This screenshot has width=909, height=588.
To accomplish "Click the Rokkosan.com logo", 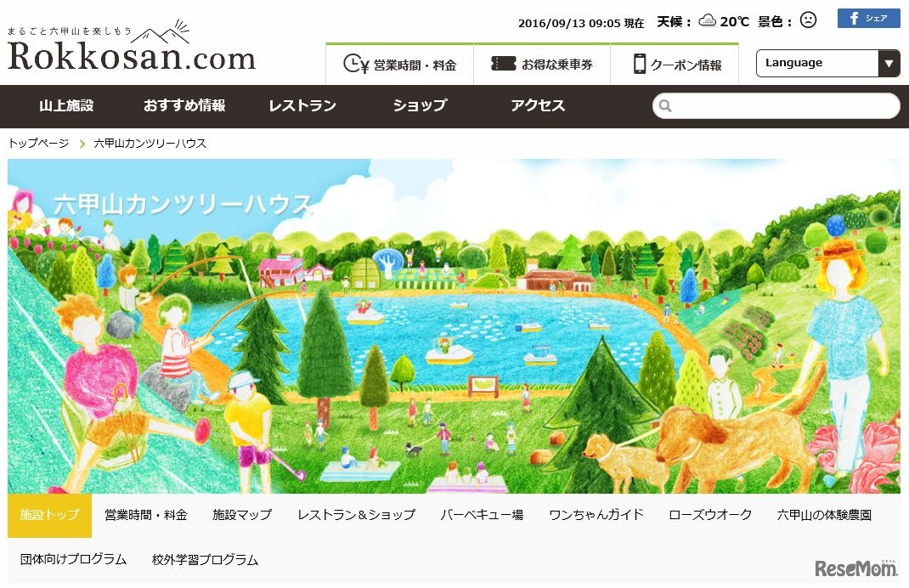I will pos(132,47).
